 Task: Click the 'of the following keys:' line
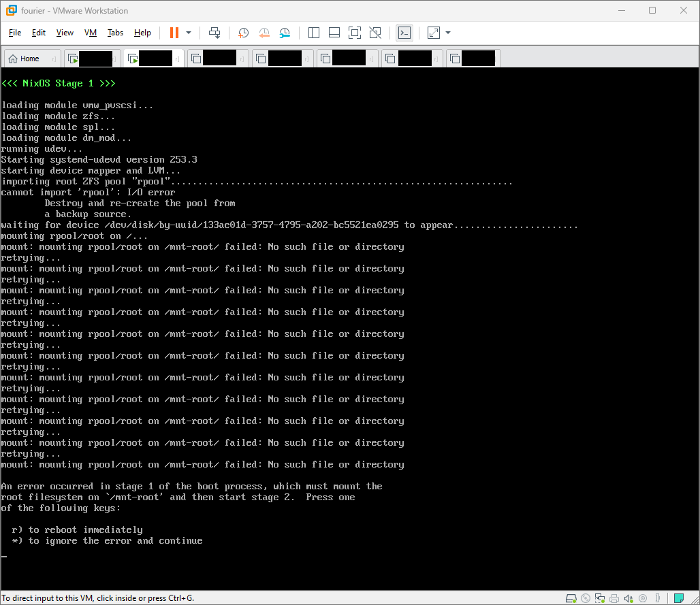(x=61, y=508)
